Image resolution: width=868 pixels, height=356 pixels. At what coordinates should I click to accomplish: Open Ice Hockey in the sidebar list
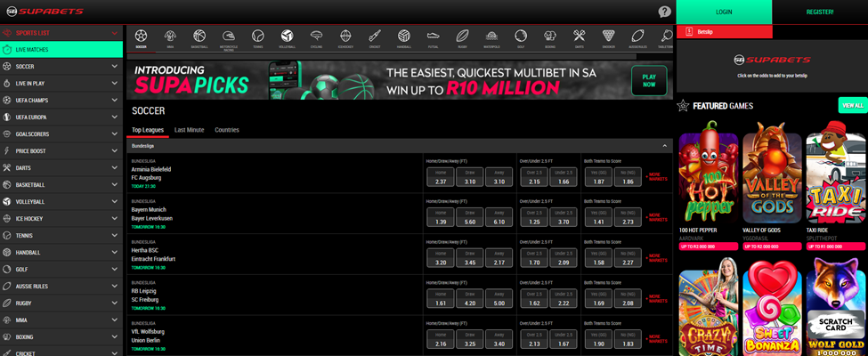pos(61,219)
